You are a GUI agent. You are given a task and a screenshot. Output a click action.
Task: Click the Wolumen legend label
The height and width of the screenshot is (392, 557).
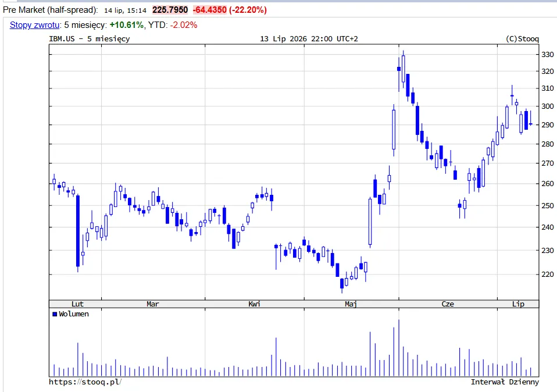click(74, 314)
